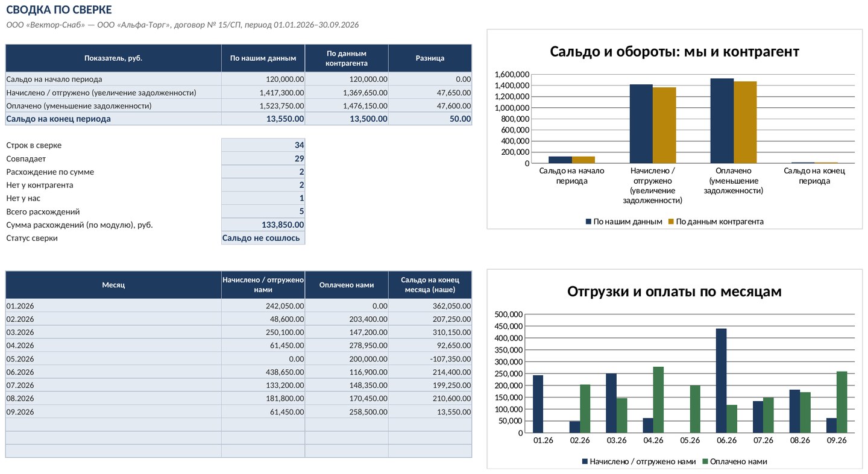The height and width of the screenshot is (474, 868).
Task: Select the bold row label 'Сальдо на конец периода'
Action: click(113, 119)
